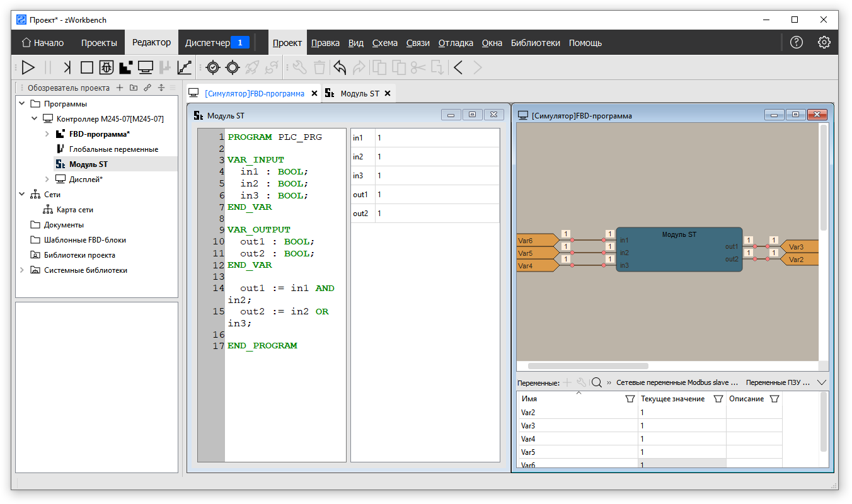Open the settings gear icon
This screenshot has width=852, height=504.
pos(824,43)
